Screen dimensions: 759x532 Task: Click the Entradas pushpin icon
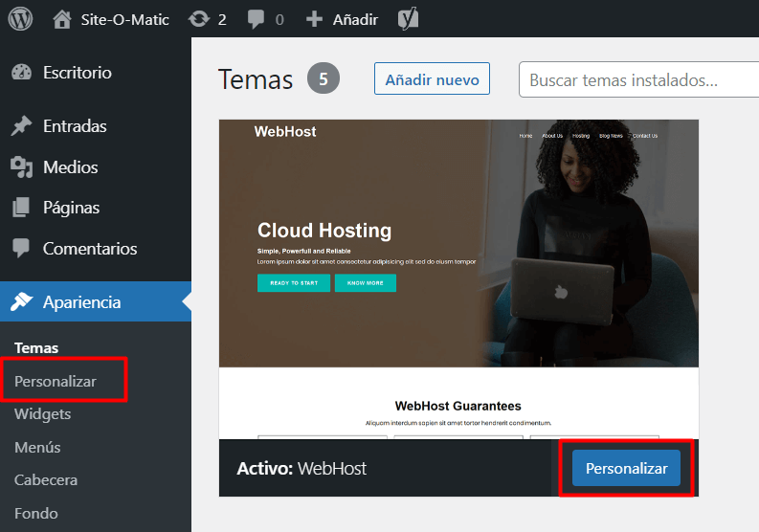pyautogui.click(x=21, y=126)
